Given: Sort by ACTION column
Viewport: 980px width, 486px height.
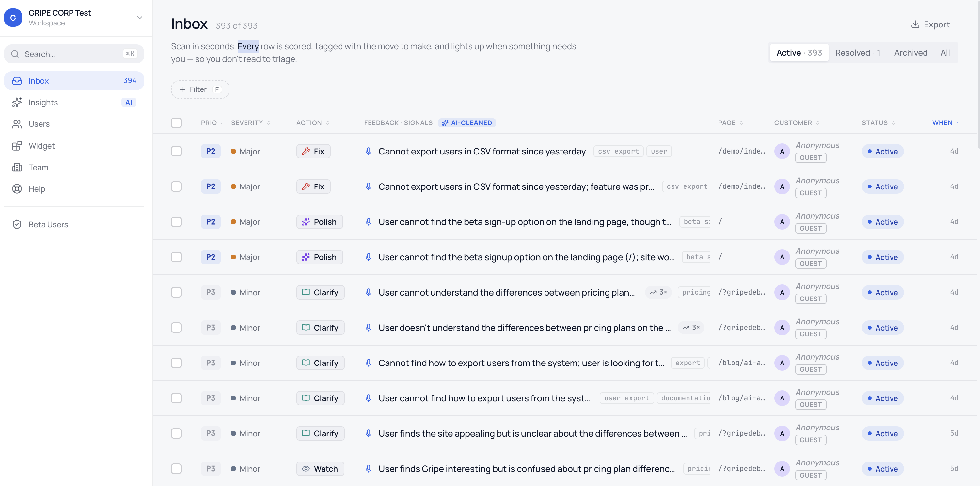Looking at the screenshot, I should [313, 122].
